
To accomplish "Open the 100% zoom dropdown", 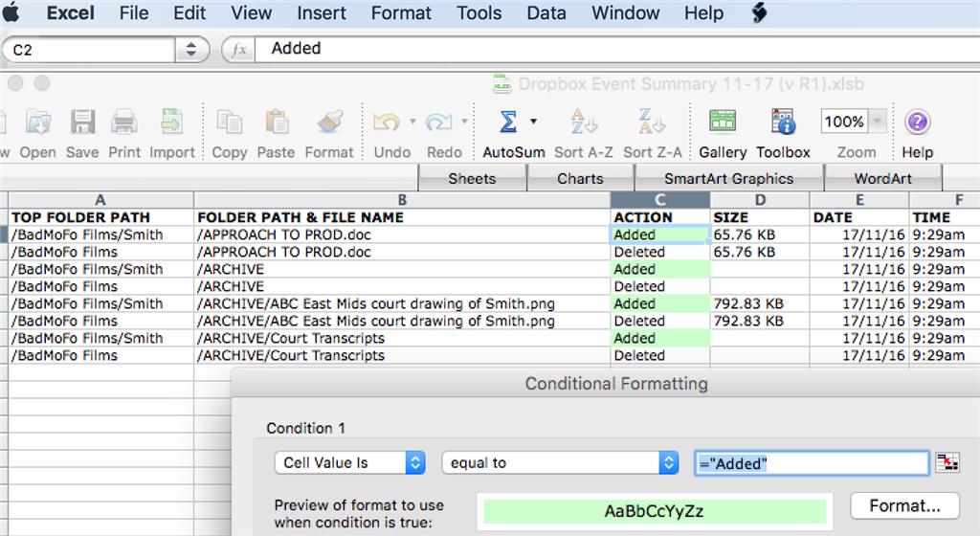I will [x=878, y=122].
